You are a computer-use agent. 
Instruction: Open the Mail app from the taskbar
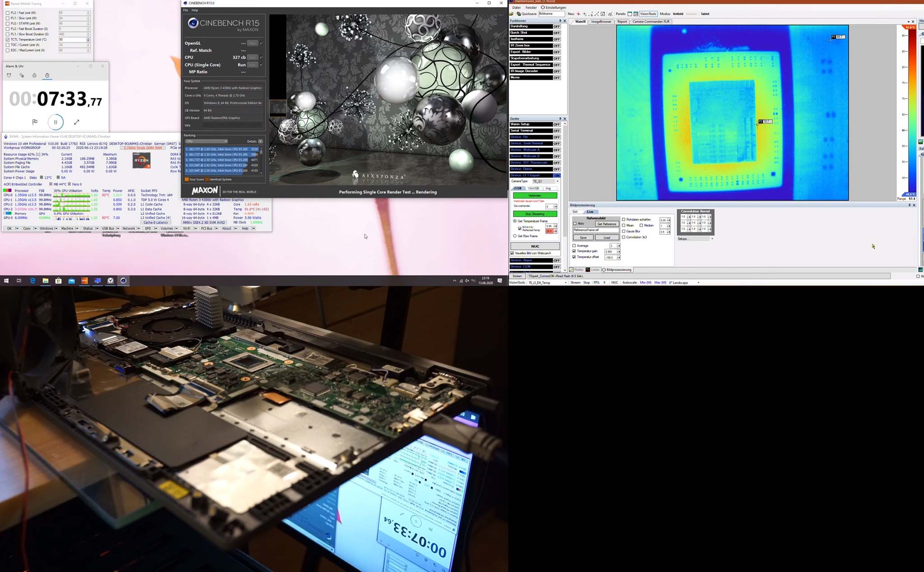pyautogui.click(x=71, y=281)
